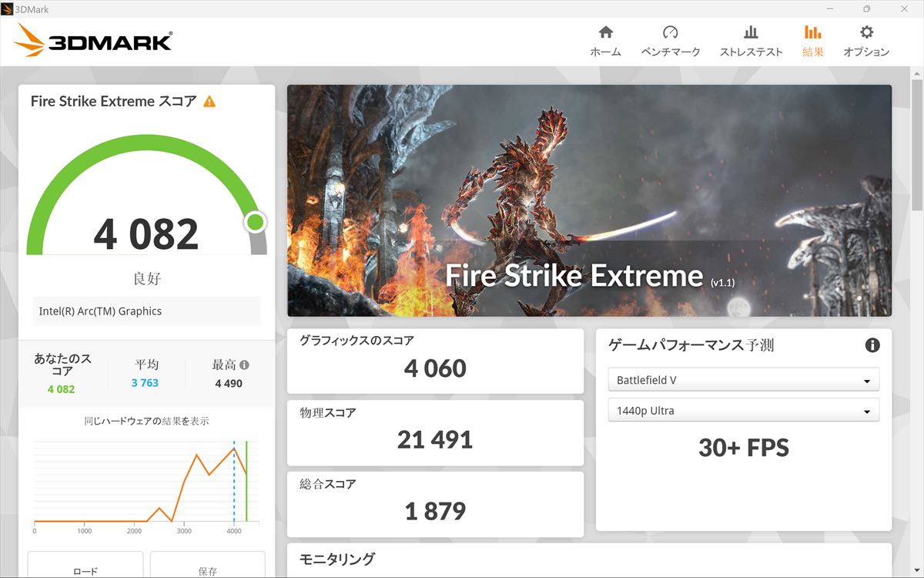Click the orange warning icon beside score title

click(x=209, y=102)
